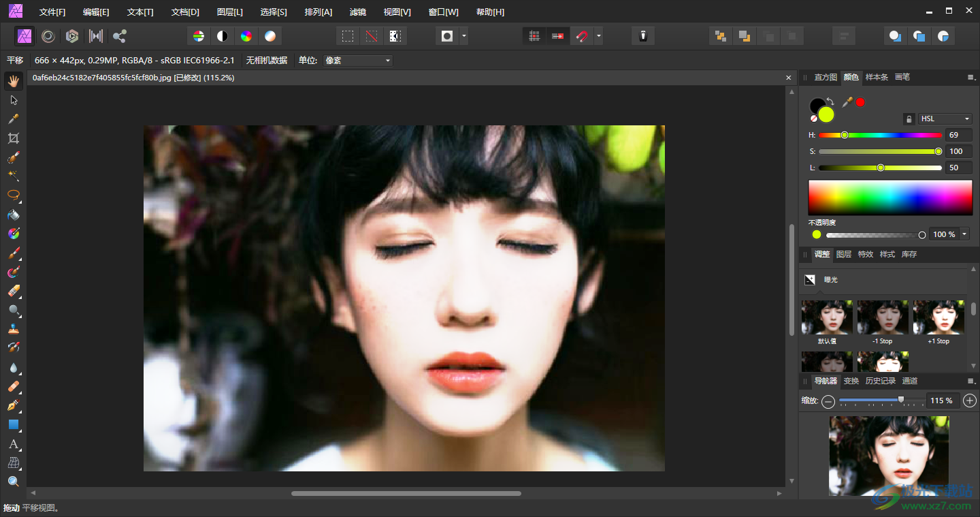Viewport: 980px width, 517px height.
Task: Expand the opacity 100 % dropdown arrow
Action: (964, 234)
